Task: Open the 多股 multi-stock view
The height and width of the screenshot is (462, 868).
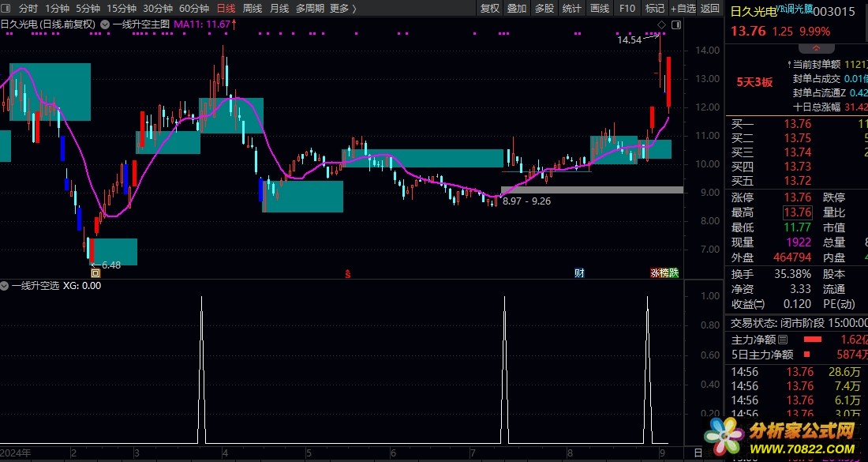Action: [x=544, y=9]
